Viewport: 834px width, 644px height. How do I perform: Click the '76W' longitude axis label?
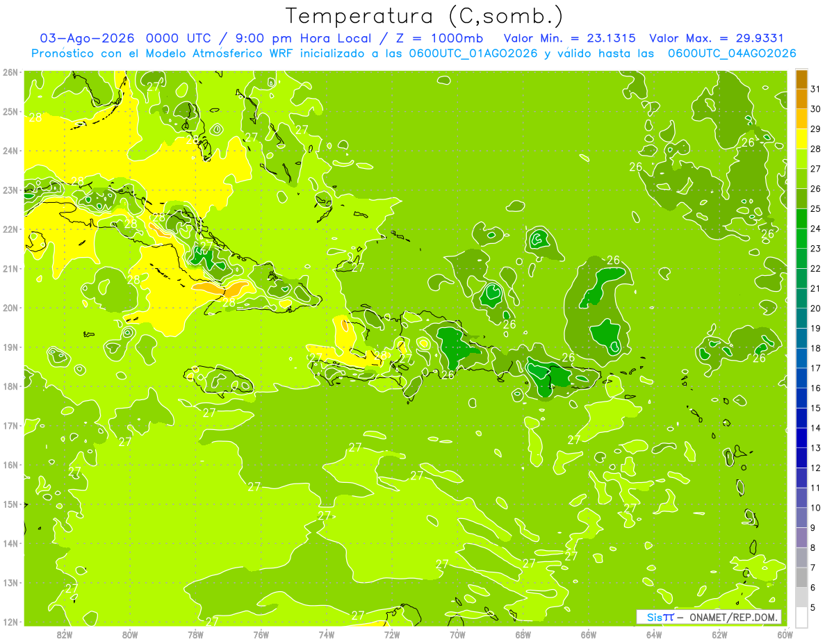click(x=261, y=634)
